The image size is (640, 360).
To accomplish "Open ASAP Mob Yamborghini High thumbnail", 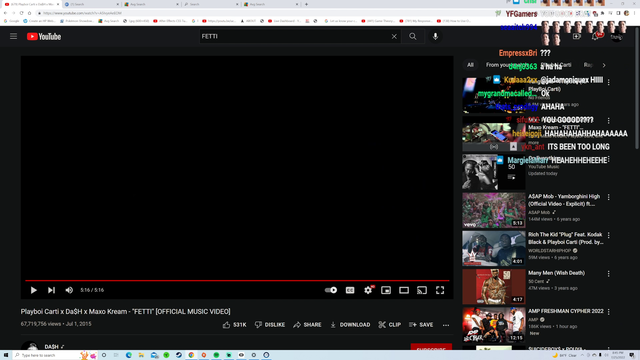I will 494,210.
